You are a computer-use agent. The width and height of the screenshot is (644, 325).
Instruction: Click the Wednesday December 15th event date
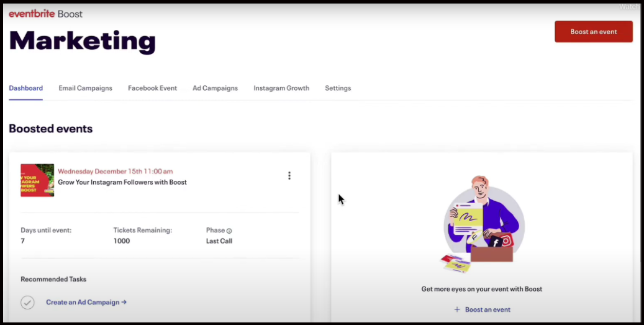[x=115, y=172]
